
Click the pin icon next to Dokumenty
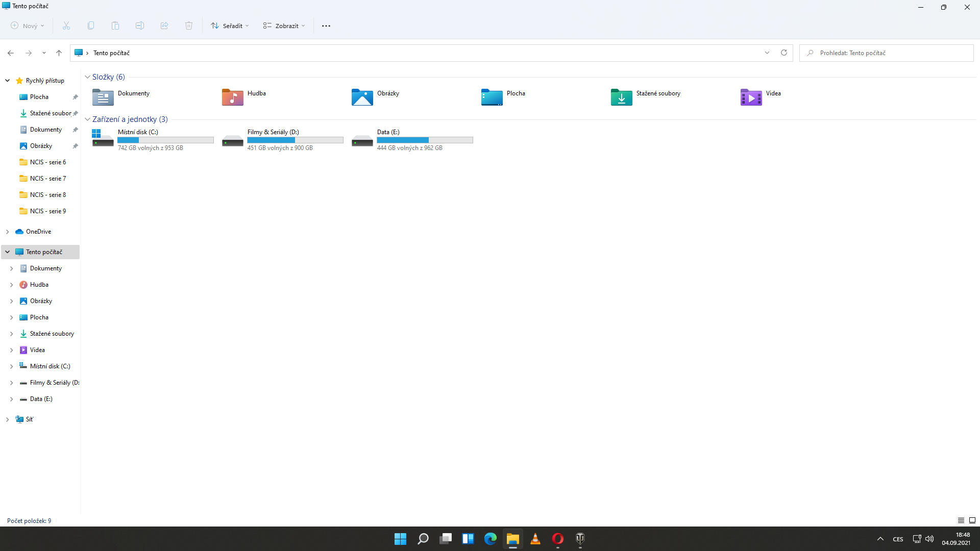point(75,130)
